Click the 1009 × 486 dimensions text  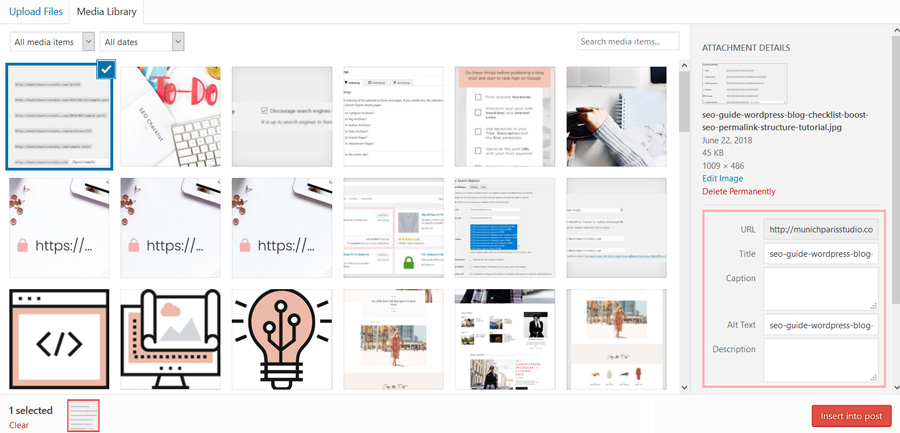tap(721, 166)
